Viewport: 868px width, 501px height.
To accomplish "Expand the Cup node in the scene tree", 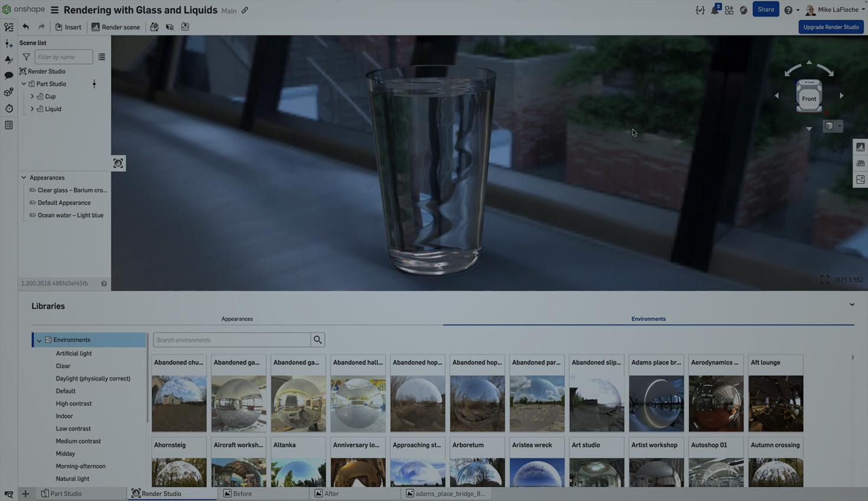I will tap(32, 96).
